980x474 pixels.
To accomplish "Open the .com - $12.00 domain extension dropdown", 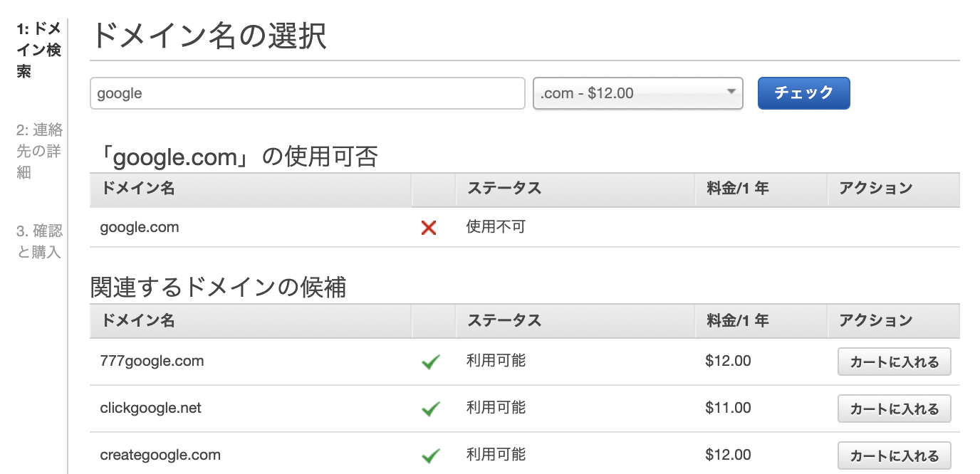I will click(x=637, y=93).
